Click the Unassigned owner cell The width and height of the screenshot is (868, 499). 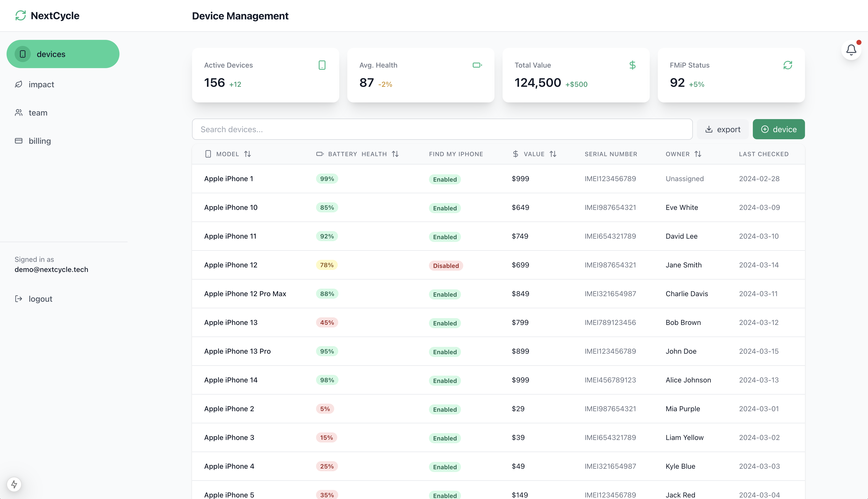pos(685,179)
